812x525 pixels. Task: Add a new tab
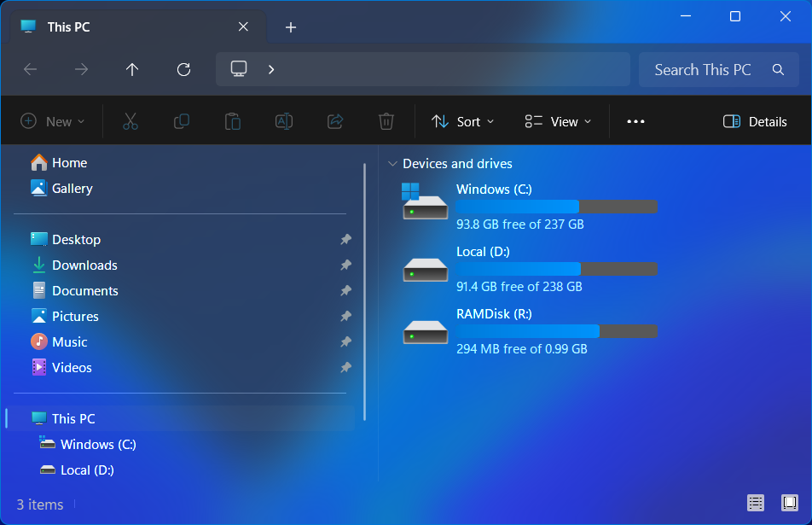(x=291, y=27)
